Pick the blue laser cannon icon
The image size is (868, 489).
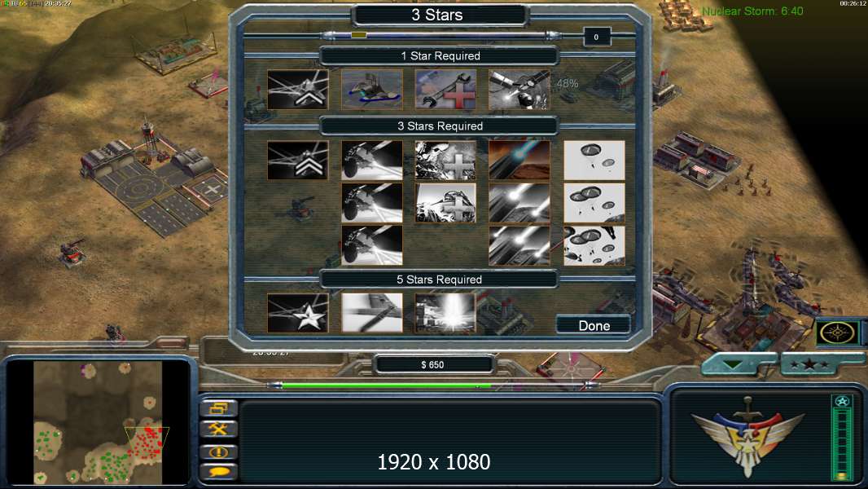519,160
